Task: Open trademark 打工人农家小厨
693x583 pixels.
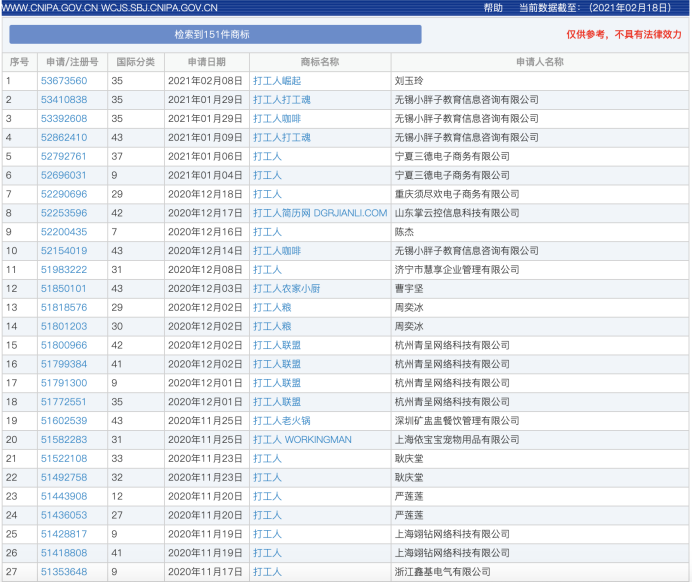Action: [x=286, y=289]
